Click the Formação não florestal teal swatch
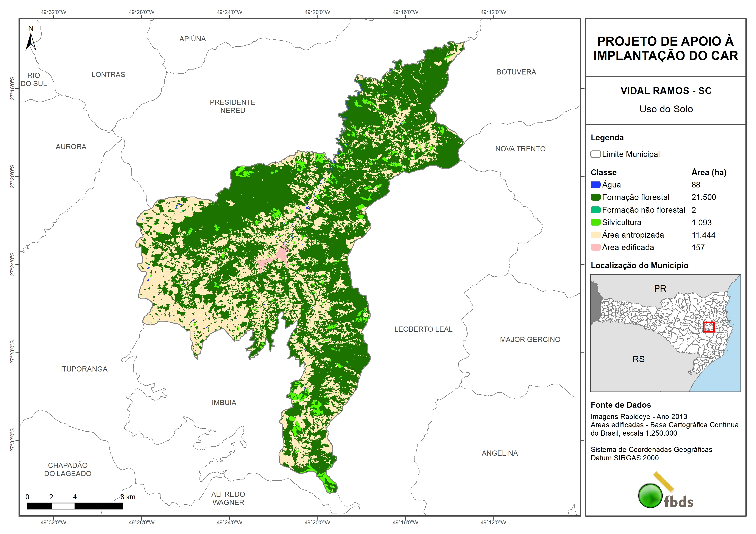The image size is (756, 534). coord(595,210)
